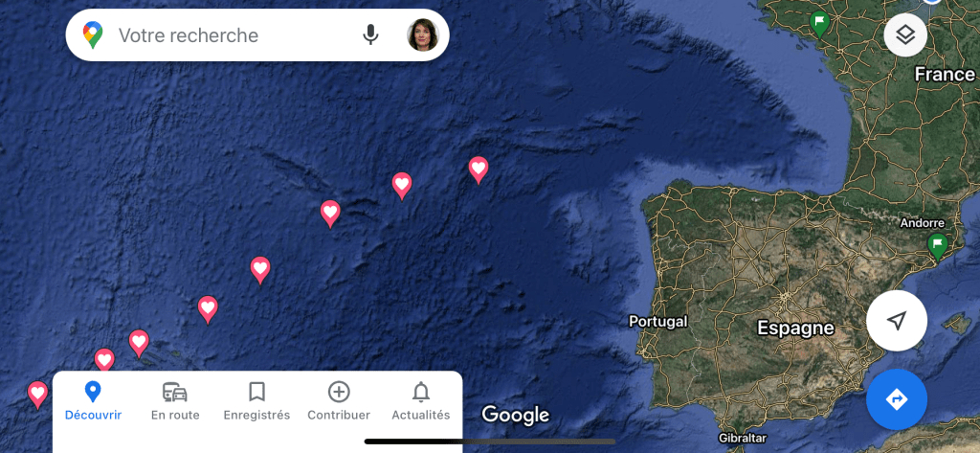The image size is (980, 453).
Task: Open the map layers button
Action: pyautogui.click(x=905, y=35)
